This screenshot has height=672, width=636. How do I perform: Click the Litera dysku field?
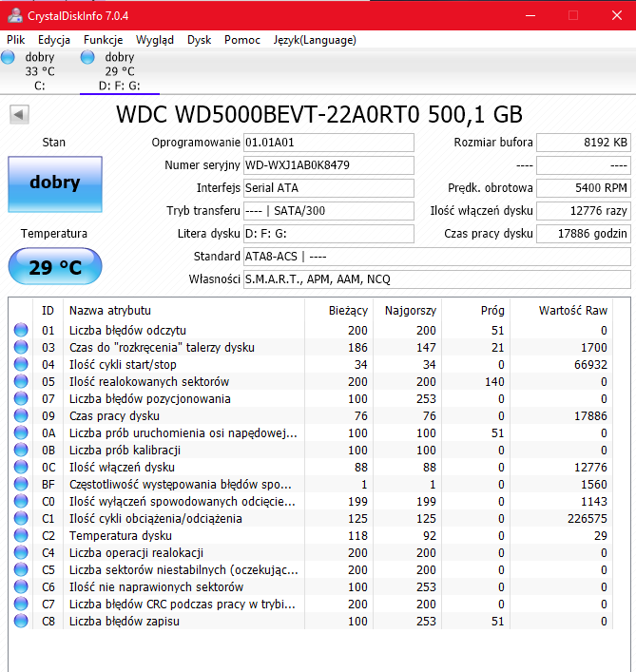click(329, 234)
